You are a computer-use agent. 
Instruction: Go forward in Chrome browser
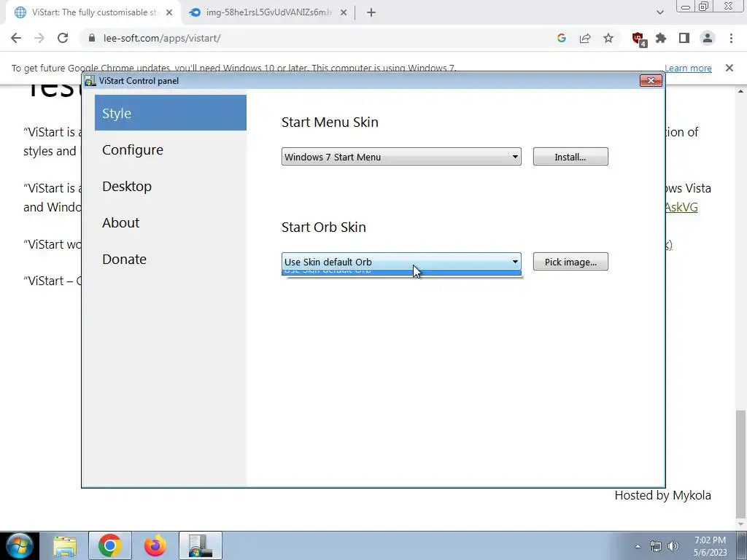(x=39, y=38)
